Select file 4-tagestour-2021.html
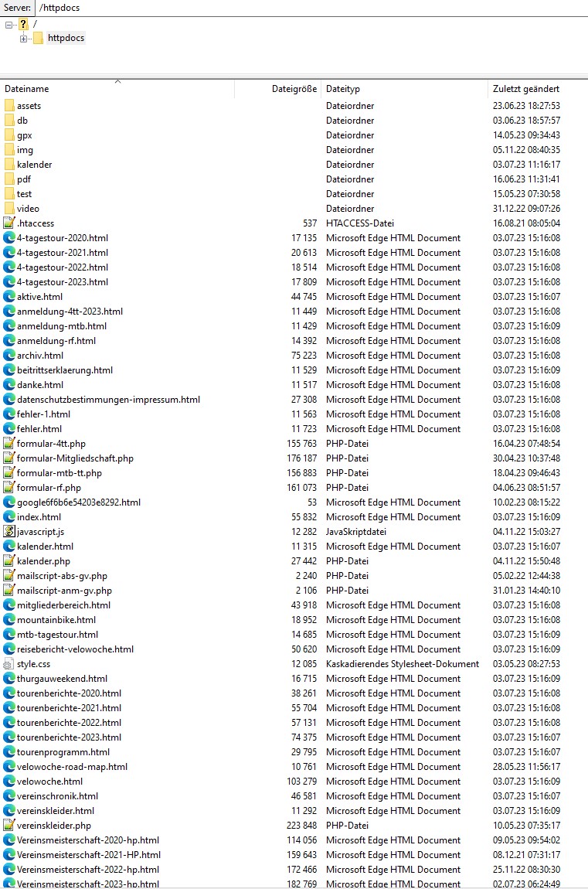The height and width of the screenshot is (889, 588). (x=63, y=252)
